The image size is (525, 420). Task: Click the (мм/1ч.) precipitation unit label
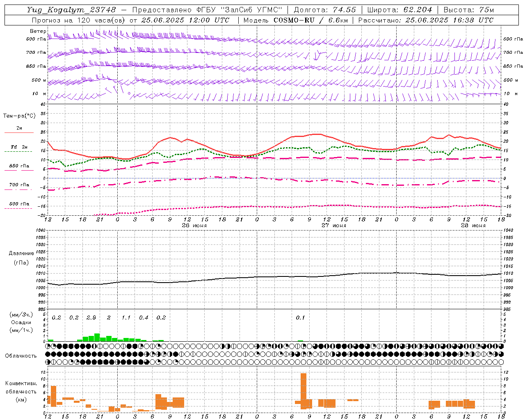pos(21,330)
